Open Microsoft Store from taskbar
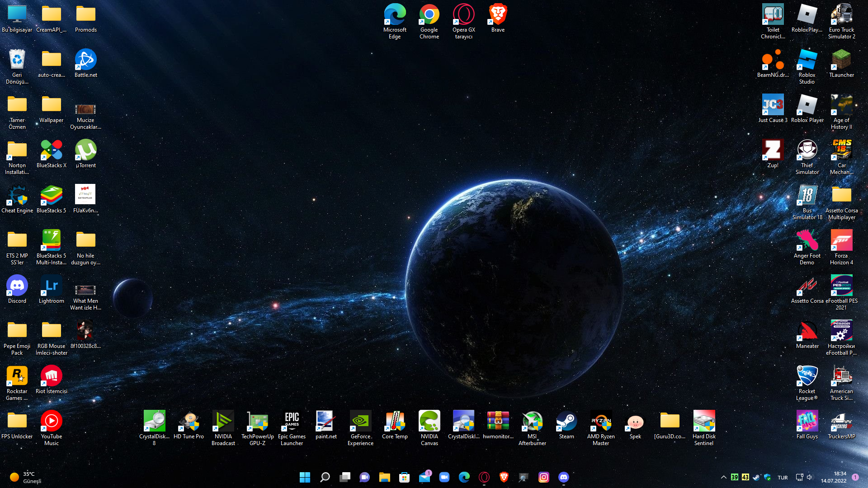Viewport: 868px width, 488px height. point(405,477)
